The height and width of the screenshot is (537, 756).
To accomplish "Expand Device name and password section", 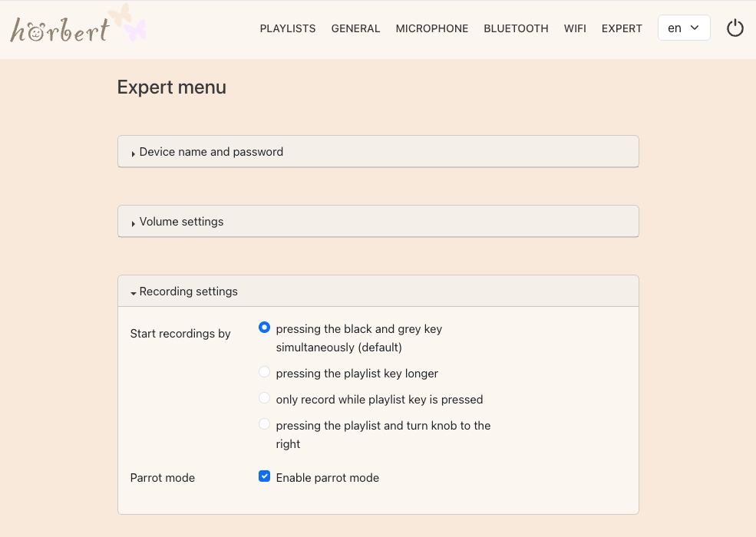I will click(211, 152).
